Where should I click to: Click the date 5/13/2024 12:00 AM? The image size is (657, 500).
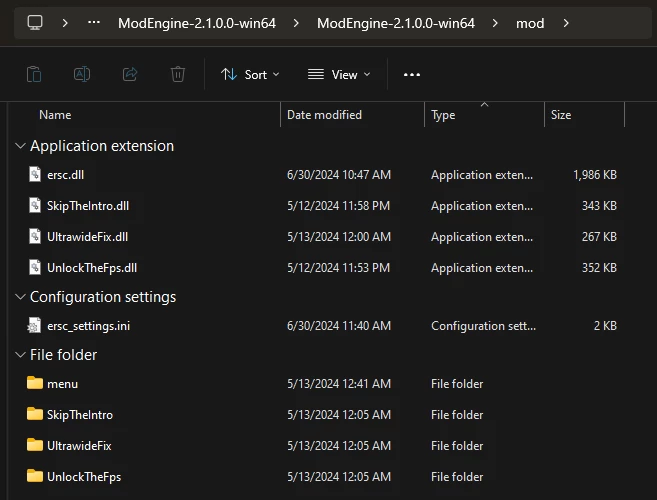(x=339, y=237)
